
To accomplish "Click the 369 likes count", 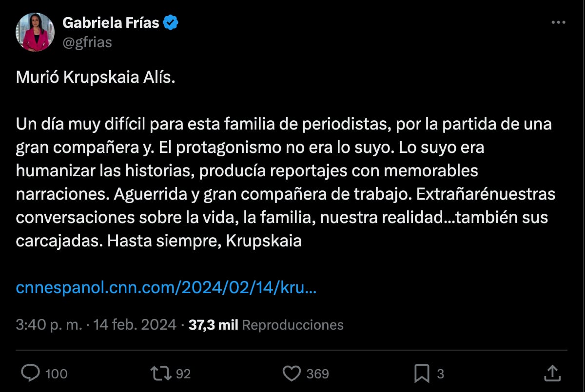I will [316, 373].
